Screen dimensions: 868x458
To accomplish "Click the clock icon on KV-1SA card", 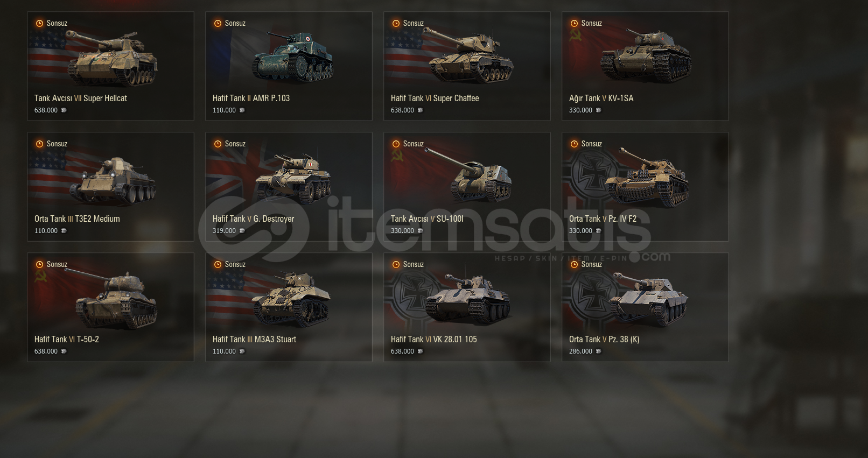I will (x=574, y=23).
